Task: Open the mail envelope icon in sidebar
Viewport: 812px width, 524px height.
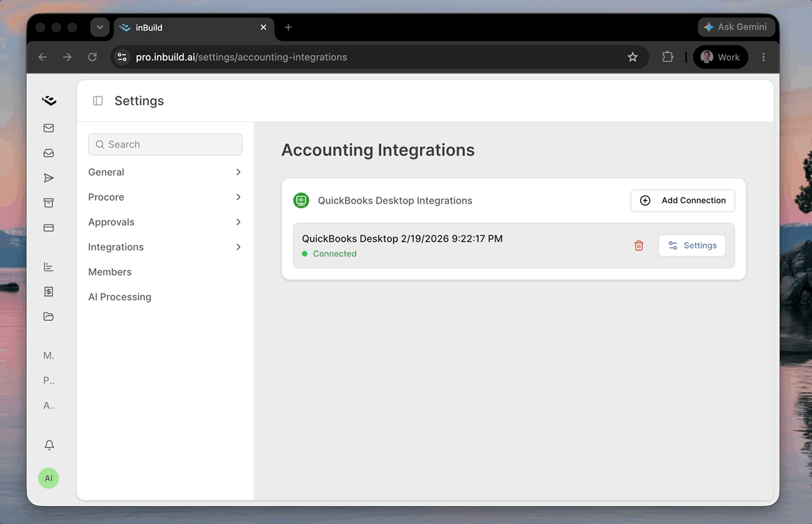Action: 48,128
